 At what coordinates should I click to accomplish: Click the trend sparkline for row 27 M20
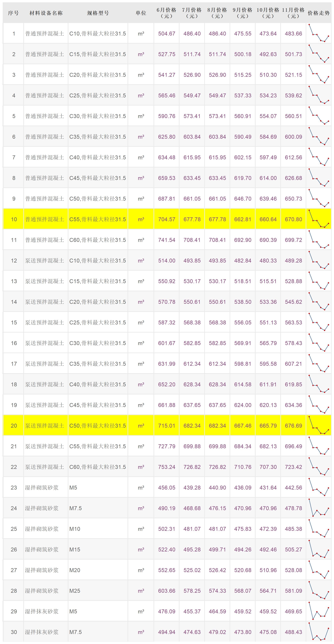tap(319, 570)
